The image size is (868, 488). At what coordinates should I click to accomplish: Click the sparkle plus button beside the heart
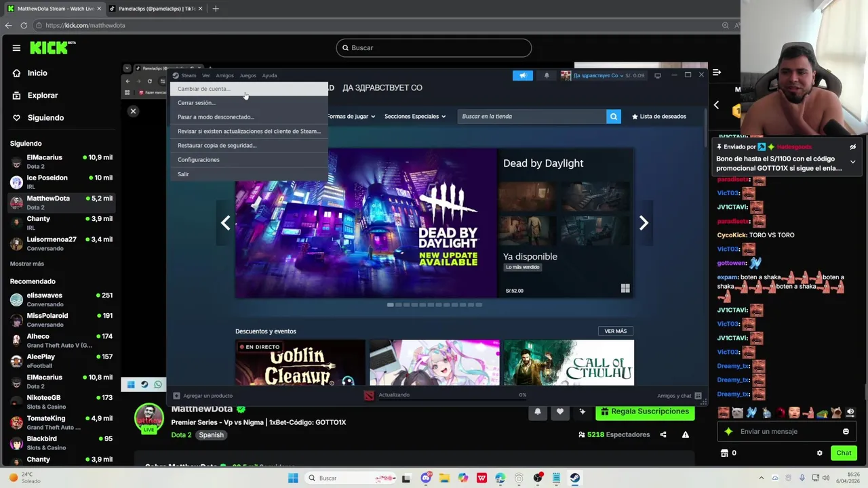point(582,411)
